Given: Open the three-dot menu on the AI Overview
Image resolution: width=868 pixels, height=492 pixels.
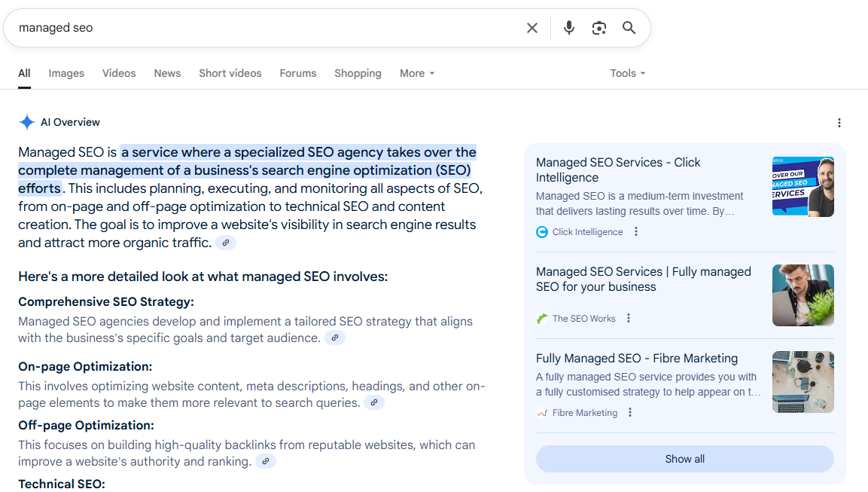Looking at the screenshot, I should coord(839,122).
